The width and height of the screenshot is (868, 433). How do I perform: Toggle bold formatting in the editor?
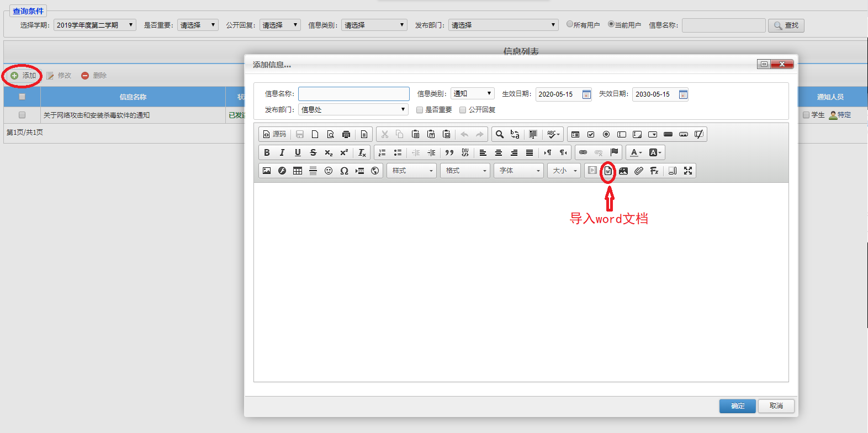pos(267,153)
